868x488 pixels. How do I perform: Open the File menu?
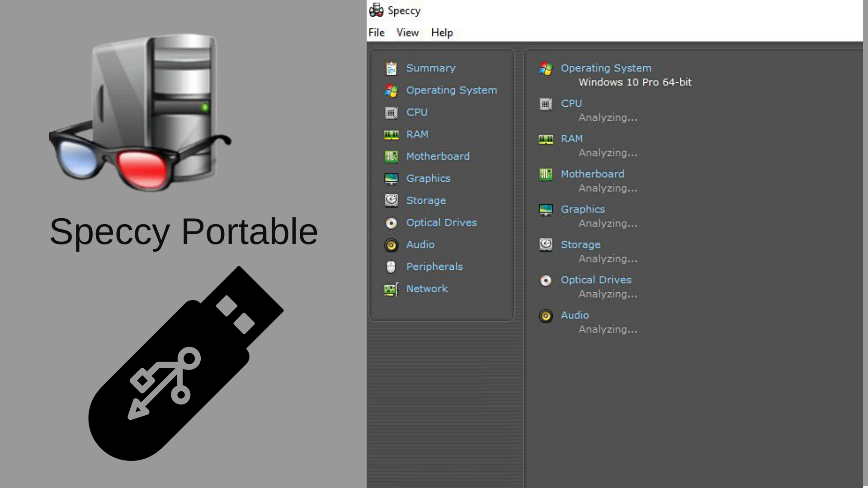(x=376, y=33)
